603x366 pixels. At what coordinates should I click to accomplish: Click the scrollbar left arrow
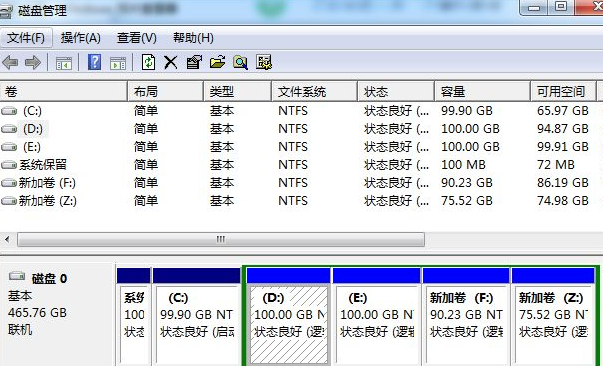coord(7,240)
